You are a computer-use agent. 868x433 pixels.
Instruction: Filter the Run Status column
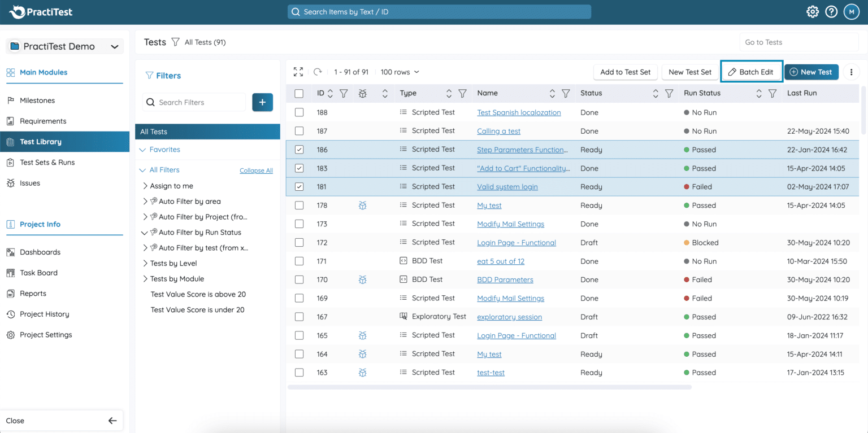point(772,93)
